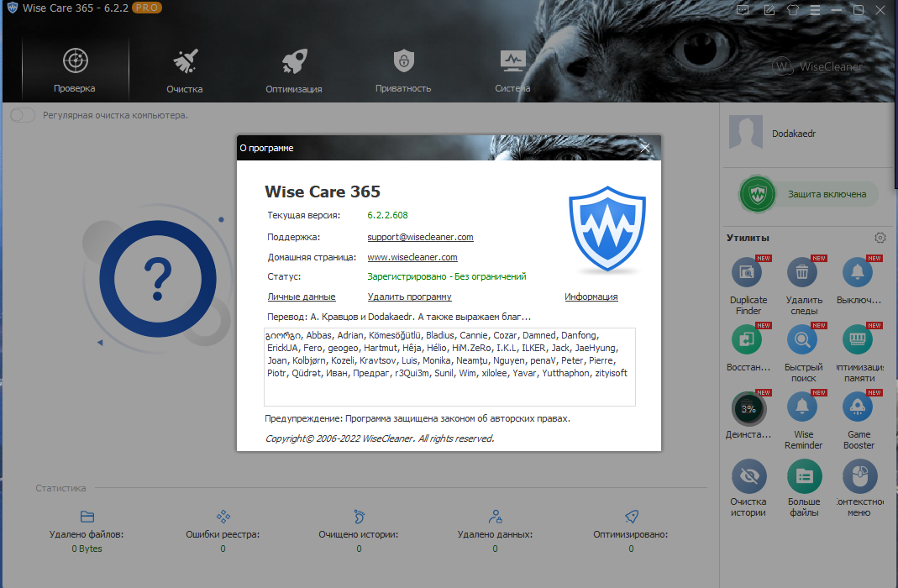This screenshot has height=588, width=898.
Task: Open the Большие файлы utility
Action: [x=803, y=476]
